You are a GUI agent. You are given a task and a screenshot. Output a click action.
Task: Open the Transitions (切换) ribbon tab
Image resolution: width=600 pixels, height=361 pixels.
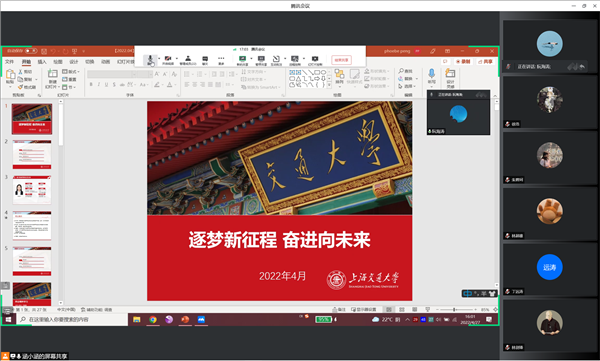pyautogui.click(x=90, y=62)
